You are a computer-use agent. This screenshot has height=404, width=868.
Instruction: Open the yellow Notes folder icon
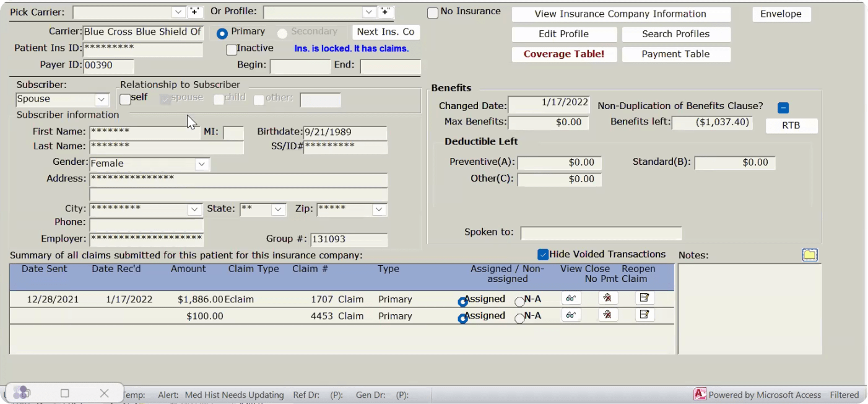click(x=809, y=255)
